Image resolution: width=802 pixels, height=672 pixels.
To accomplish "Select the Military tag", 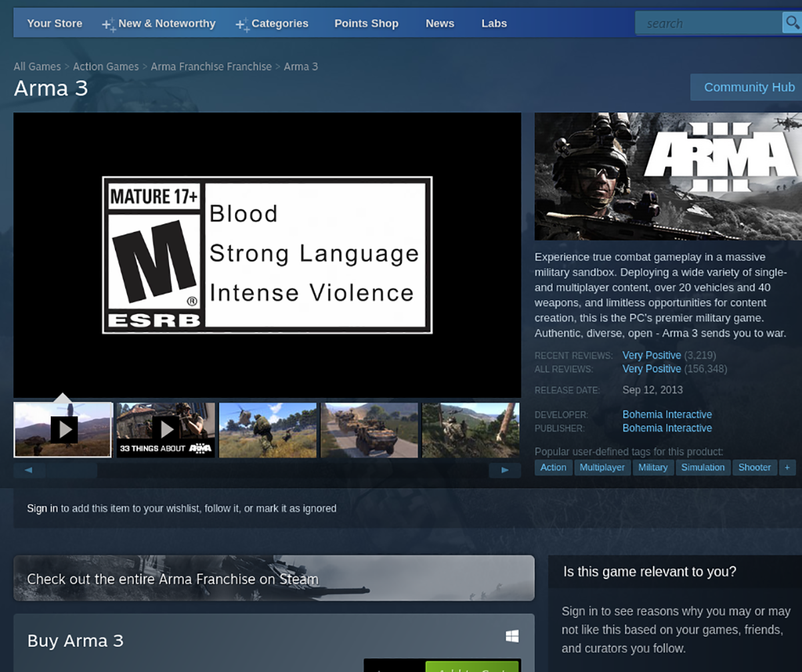I will tap(653, 467).
